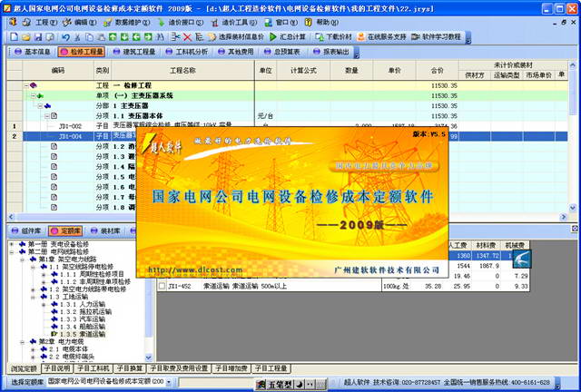Collapse 1.1 变压器本体 row expander
The image size is (581, 392).
coord(47,116)
